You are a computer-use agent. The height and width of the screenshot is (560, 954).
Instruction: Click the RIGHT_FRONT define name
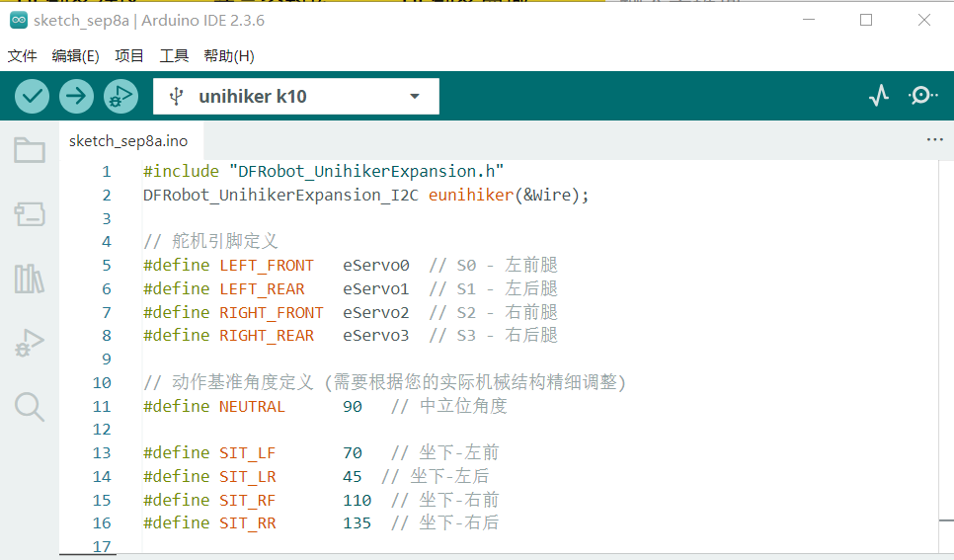[x=272, y=313]
